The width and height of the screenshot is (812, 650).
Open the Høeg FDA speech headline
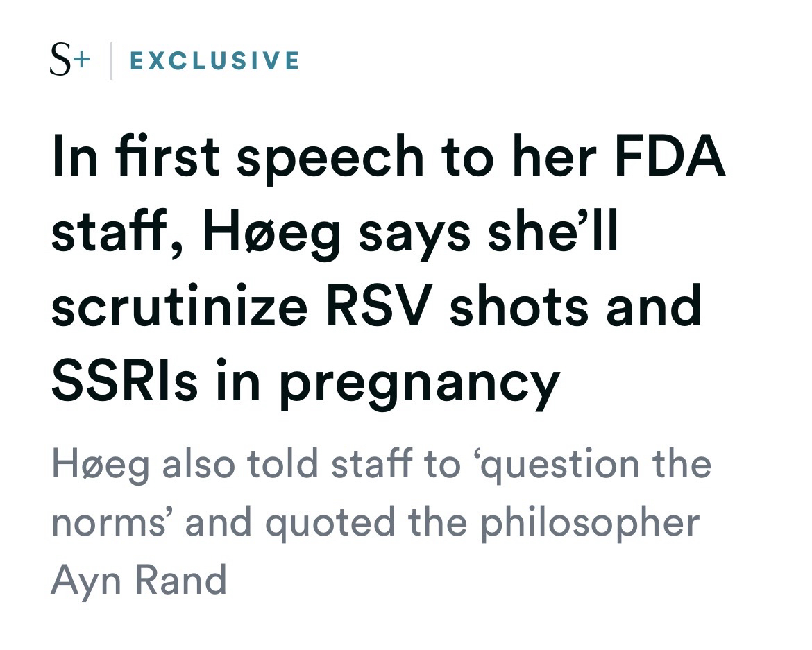tap(387, 268)
